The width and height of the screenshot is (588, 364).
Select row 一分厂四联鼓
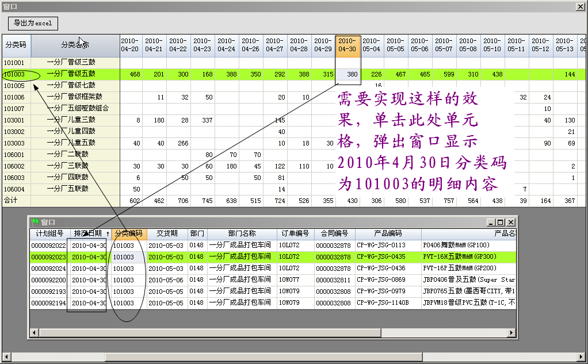(67, 178)
